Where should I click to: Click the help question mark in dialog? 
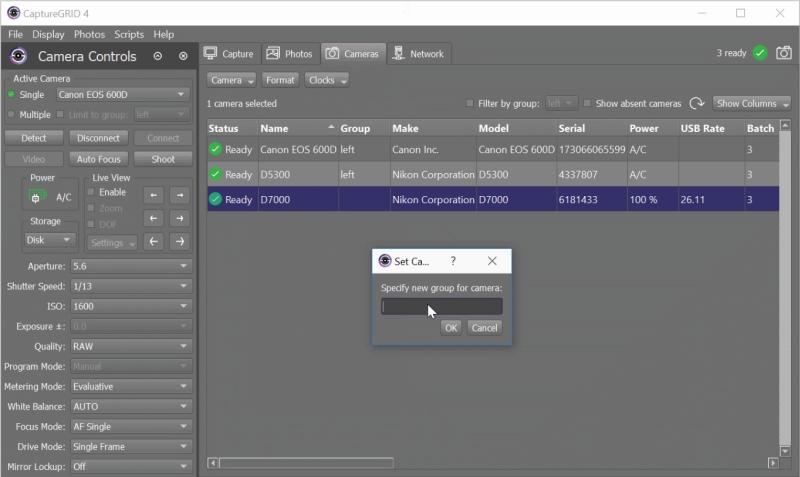click(x=453, y=261)
